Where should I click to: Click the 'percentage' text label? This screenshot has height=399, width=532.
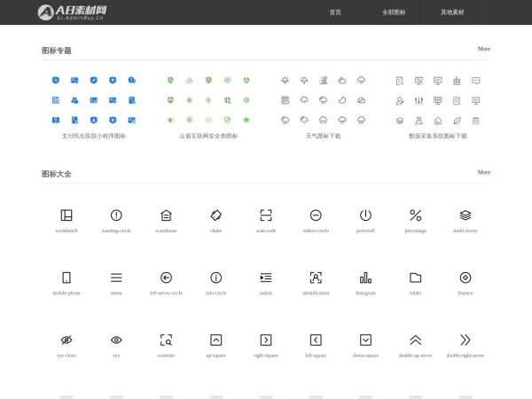415,231
